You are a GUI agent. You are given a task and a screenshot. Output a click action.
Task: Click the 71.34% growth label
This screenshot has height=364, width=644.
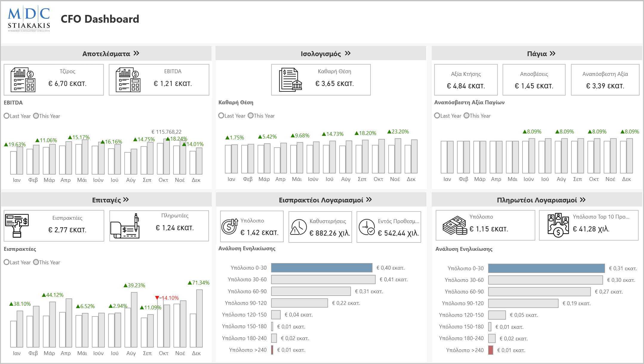pos(199,283)
